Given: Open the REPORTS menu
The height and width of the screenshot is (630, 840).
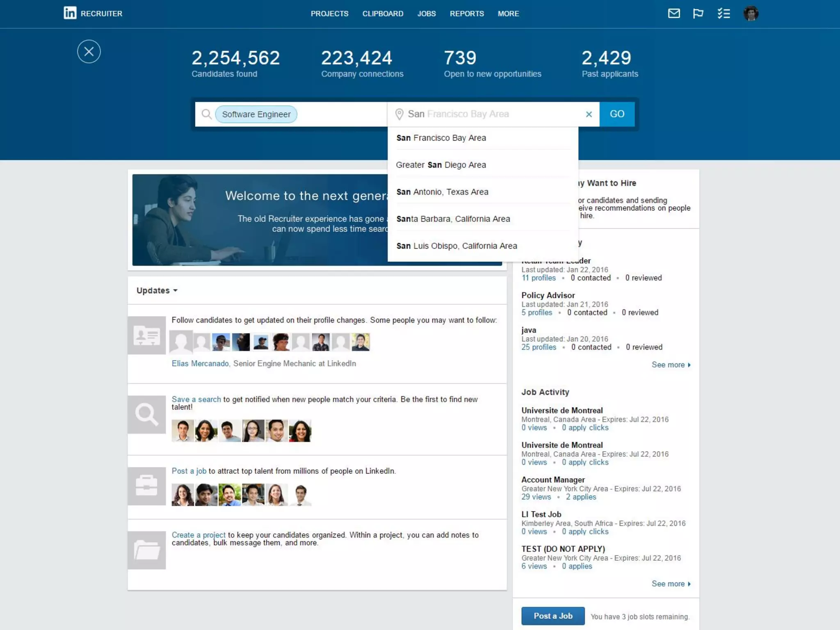Looking at the screenshot, I should click(x=467, y=14).
